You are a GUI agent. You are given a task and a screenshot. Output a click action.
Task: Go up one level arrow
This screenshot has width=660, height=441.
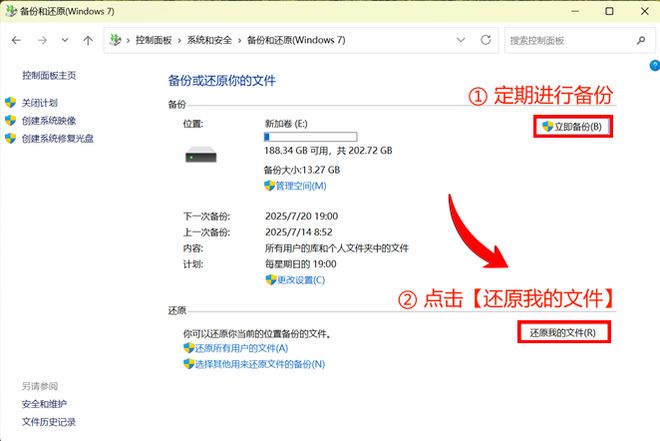pos(88,40)
